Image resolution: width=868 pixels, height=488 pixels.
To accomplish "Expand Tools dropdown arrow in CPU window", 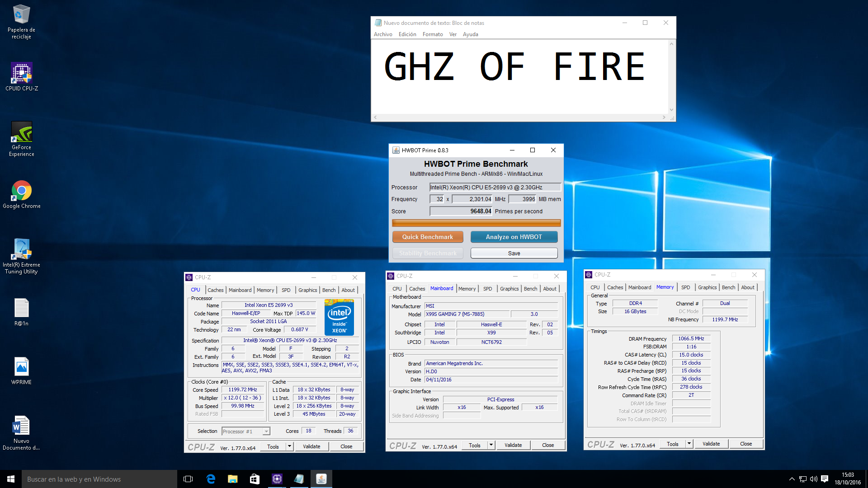I will [x=289, y=446].
